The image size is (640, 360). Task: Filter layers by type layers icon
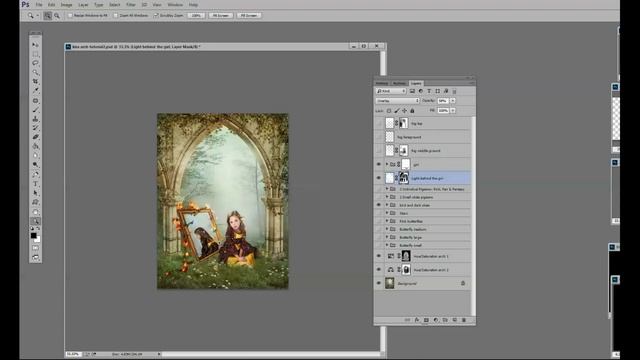(x=429, y=91)
